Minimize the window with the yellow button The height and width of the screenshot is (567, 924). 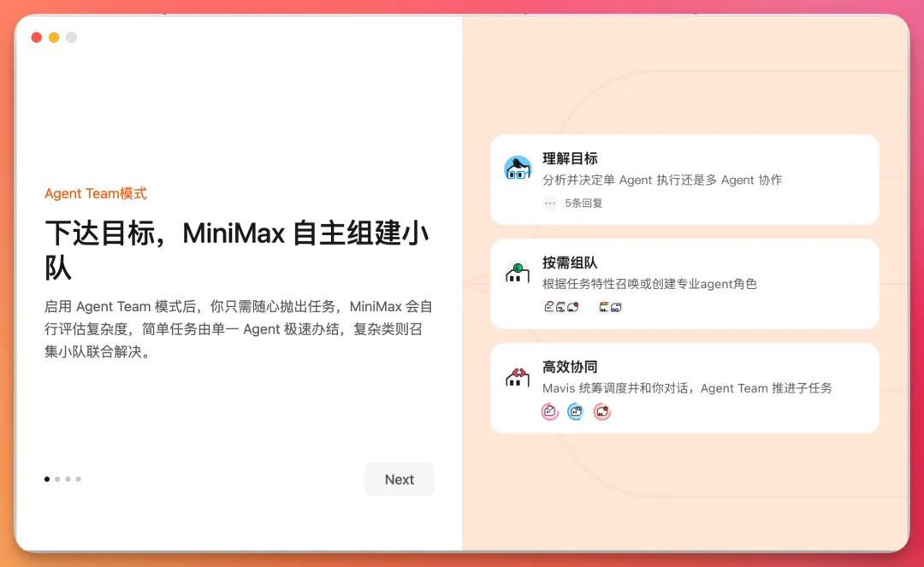(x=54, y=38)
